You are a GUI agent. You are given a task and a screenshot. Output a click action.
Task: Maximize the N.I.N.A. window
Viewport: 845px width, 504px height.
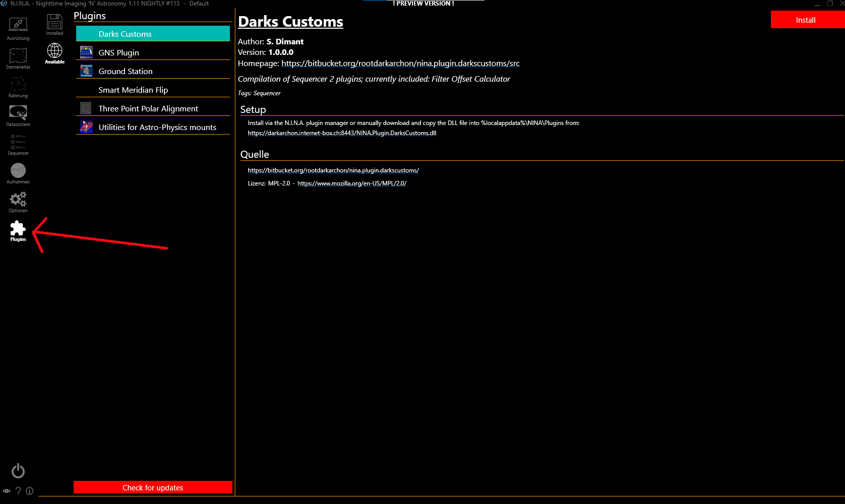[830, 4]
